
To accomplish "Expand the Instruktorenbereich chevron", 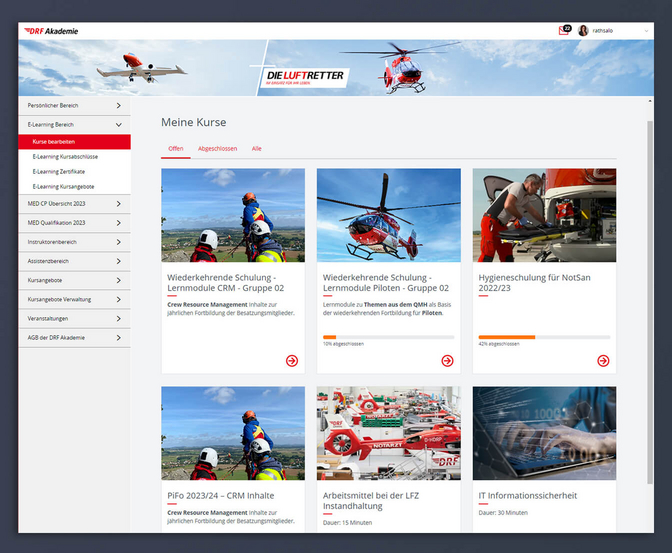I will 118,242.
